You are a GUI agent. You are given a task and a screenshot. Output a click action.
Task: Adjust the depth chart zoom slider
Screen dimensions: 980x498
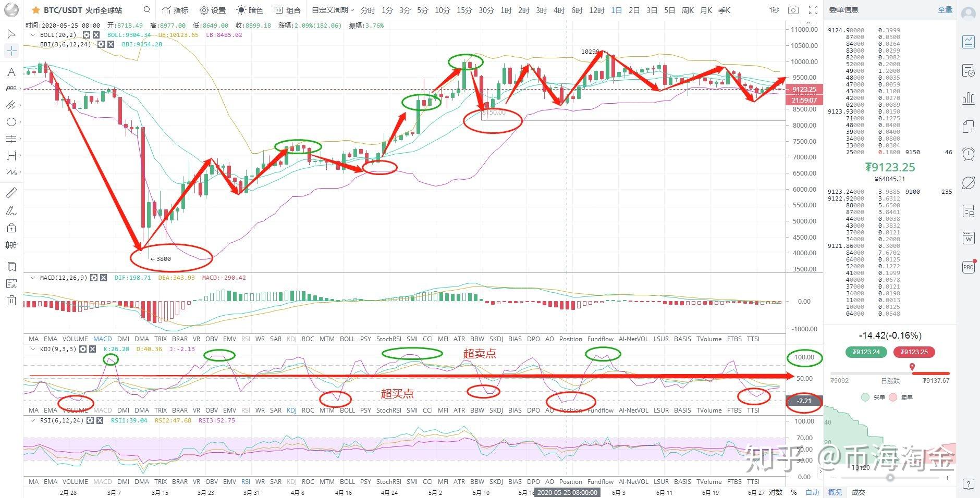point(890,477)
